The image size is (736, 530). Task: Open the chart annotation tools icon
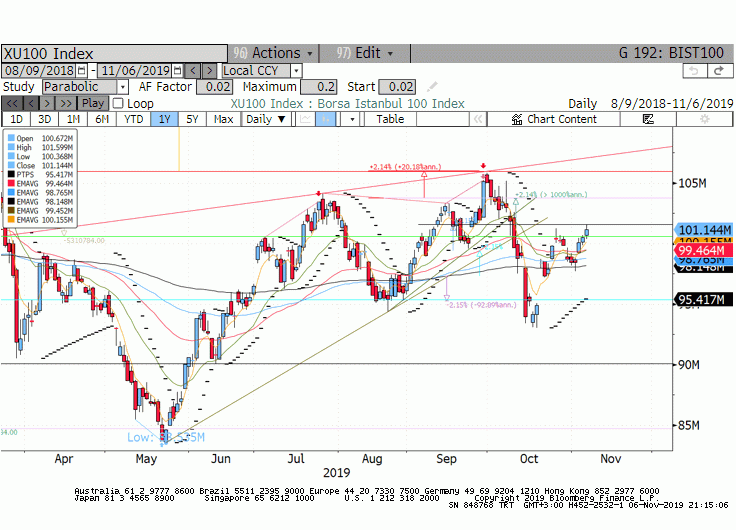pyautogui.click(x=648, y=119)
